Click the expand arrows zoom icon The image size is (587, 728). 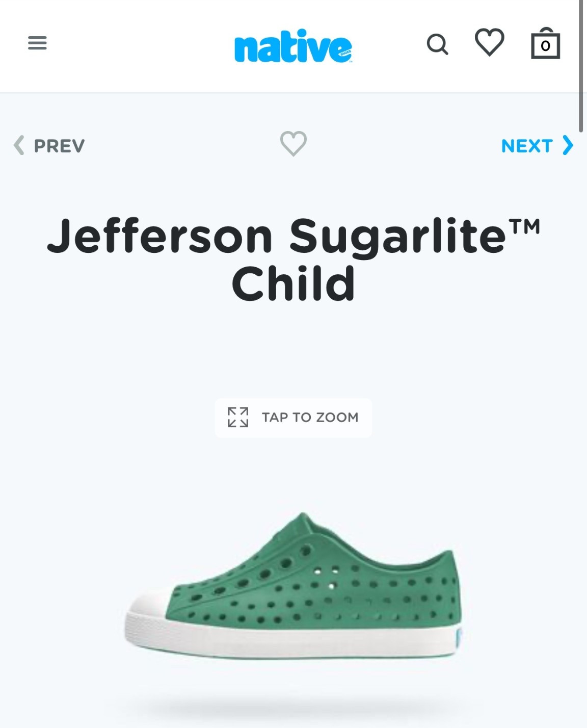click(238, 418)
